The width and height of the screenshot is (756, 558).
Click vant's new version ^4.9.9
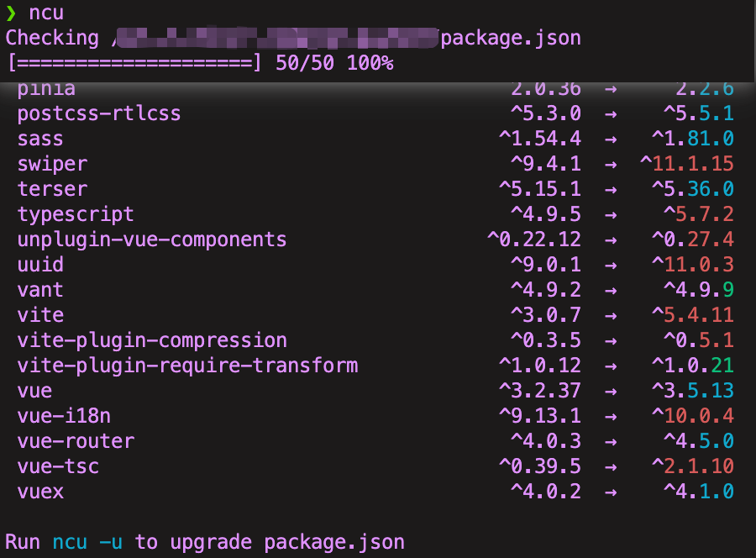698,290
